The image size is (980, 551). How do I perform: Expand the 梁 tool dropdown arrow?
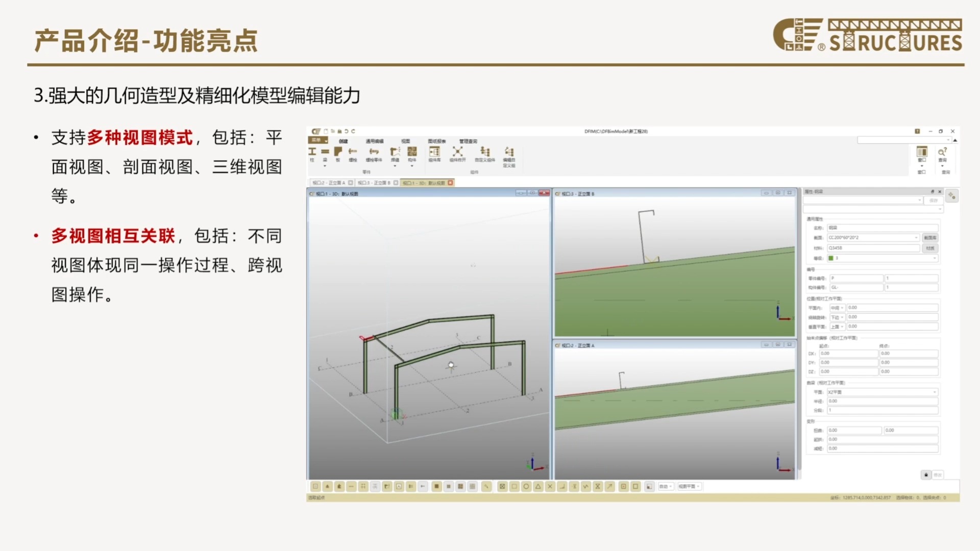[325, 165]
